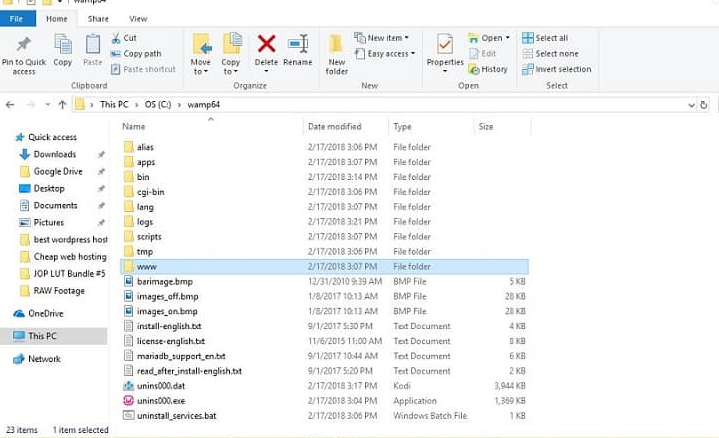Go forward with the right arrow
This screenshot has height=438, width=719.
pos(31,105)
